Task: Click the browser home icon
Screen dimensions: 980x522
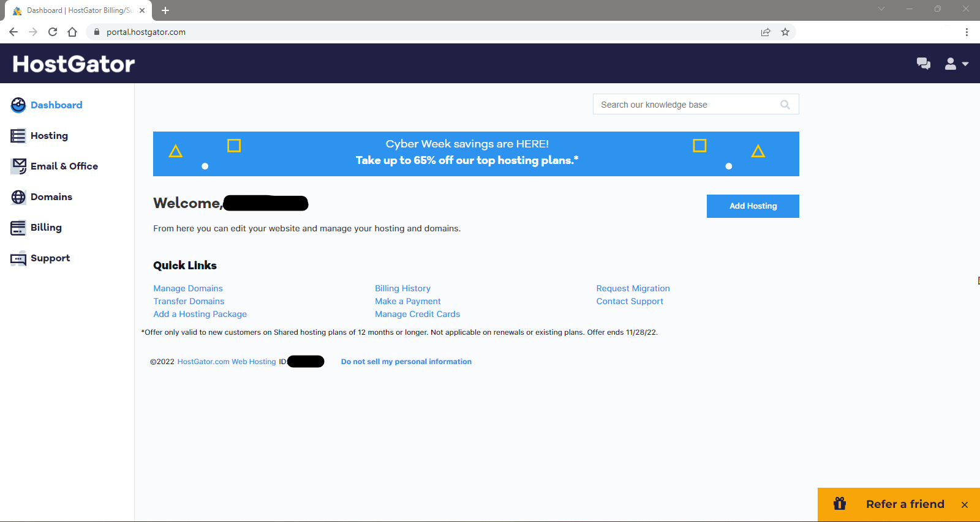Action: click(72, 32)
